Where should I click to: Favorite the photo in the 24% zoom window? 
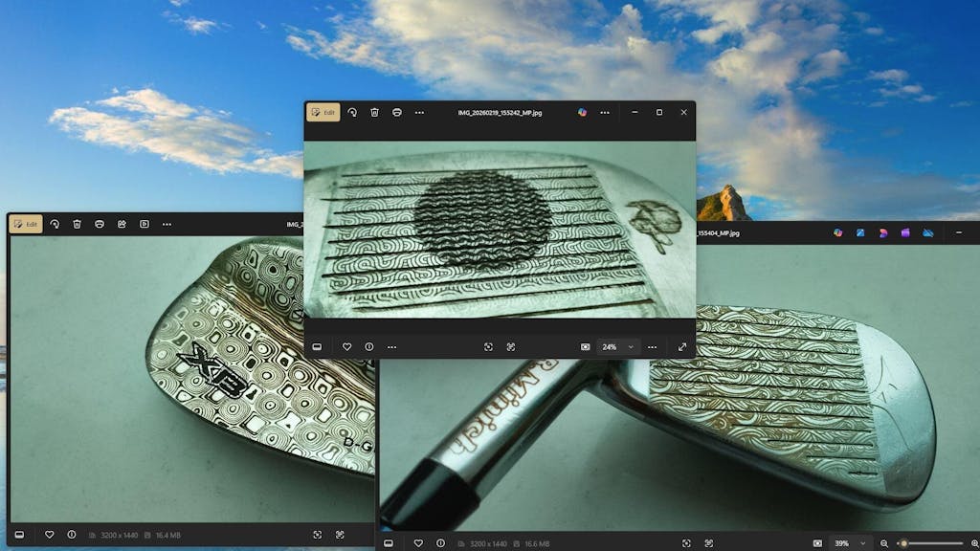(347, 346)
